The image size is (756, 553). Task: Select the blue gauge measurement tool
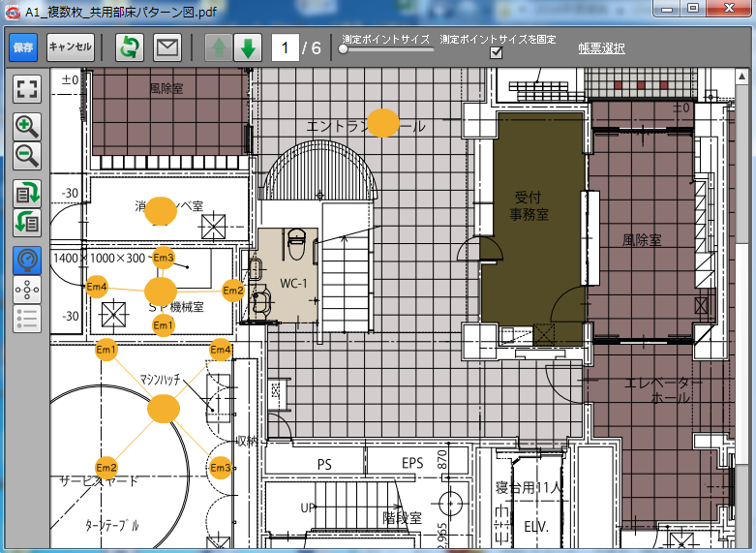(27, 260)
